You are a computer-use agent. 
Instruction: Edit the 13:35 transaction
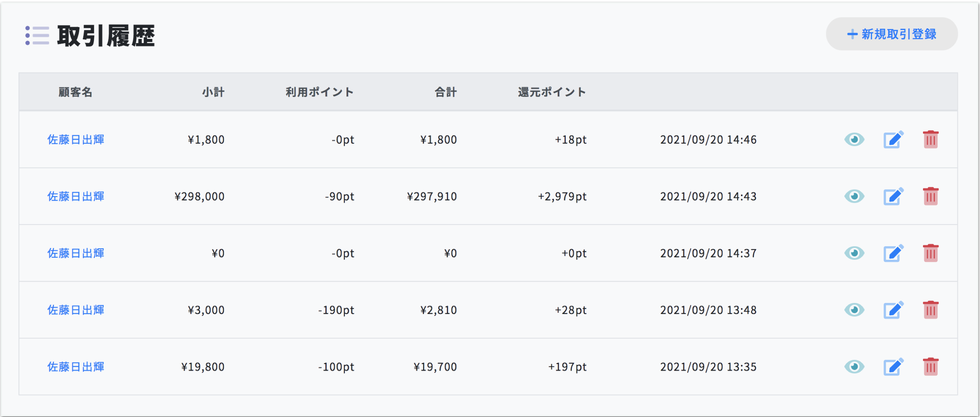(x=893, y=367)
